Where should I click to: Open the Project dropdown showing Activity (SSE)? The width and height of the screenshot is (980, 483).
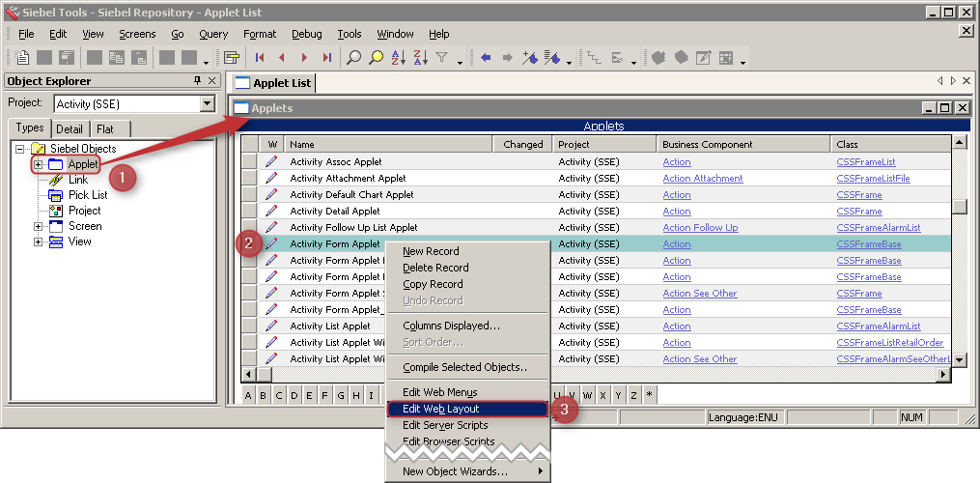pos(209,104)
